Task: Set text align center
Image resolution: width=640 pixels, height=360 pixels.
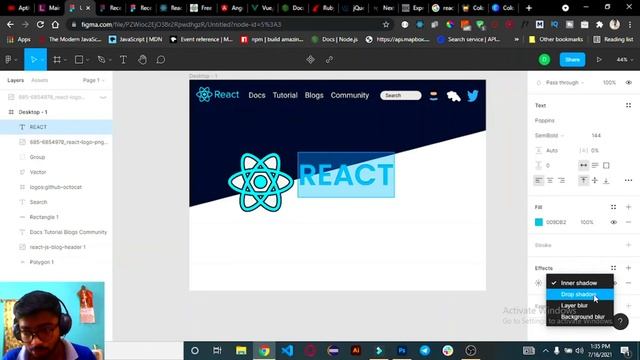Action: pos(550,180)
